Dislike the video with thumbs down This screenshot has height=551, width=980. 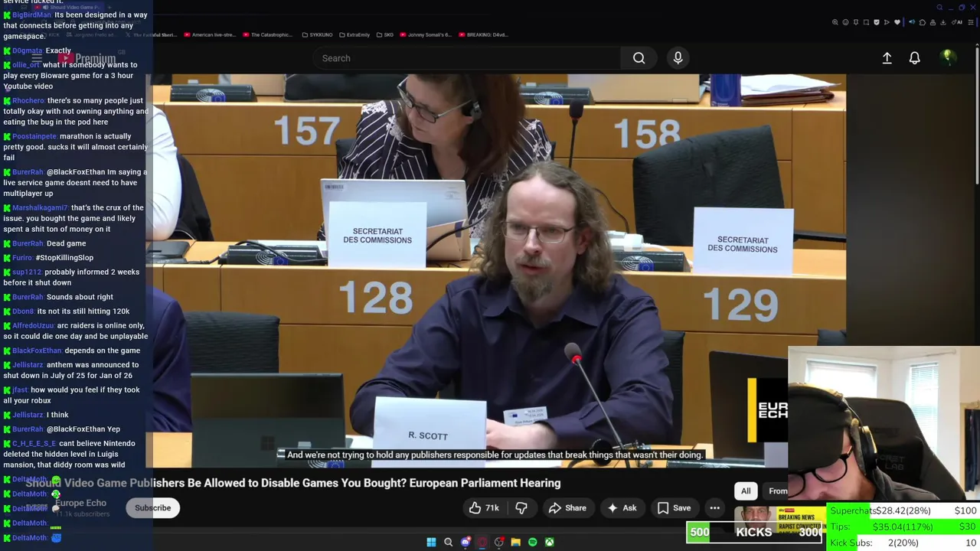[x=521, y=507]
